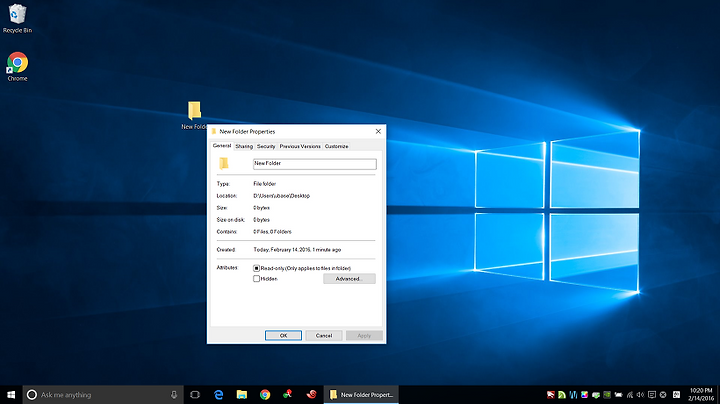
Task: Open the red swirl app in taskbar
Action: 311,395
